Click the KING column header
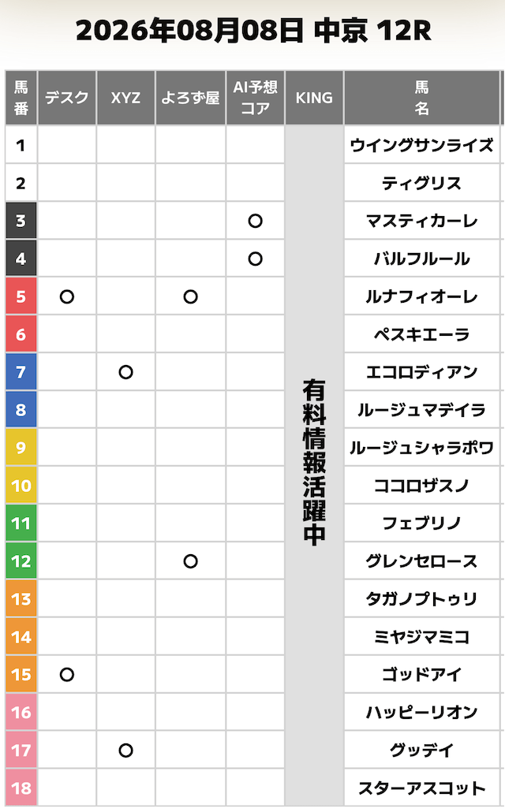The image size is (505, 812). click(x=314, y=98)
